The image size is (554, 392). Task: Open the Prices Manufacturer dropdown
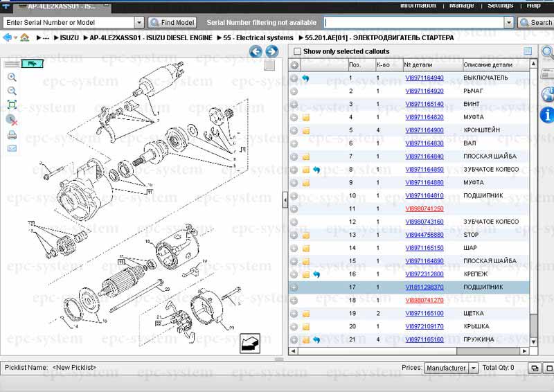point(474,368)
